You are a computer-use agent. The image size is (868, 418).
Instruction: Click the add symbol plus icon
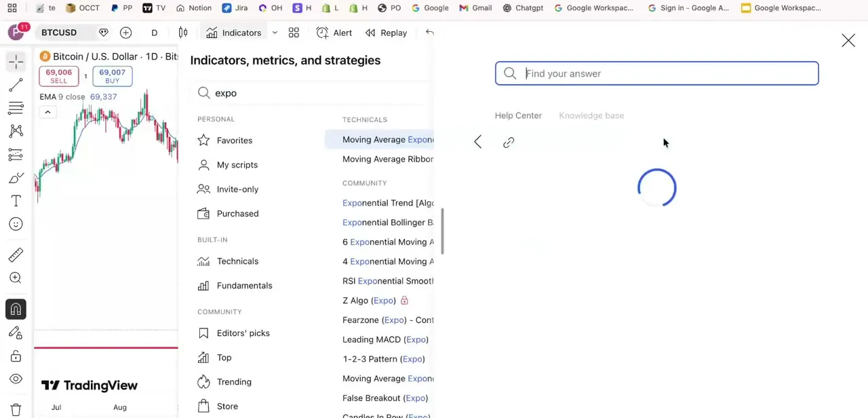coord(125,33)
